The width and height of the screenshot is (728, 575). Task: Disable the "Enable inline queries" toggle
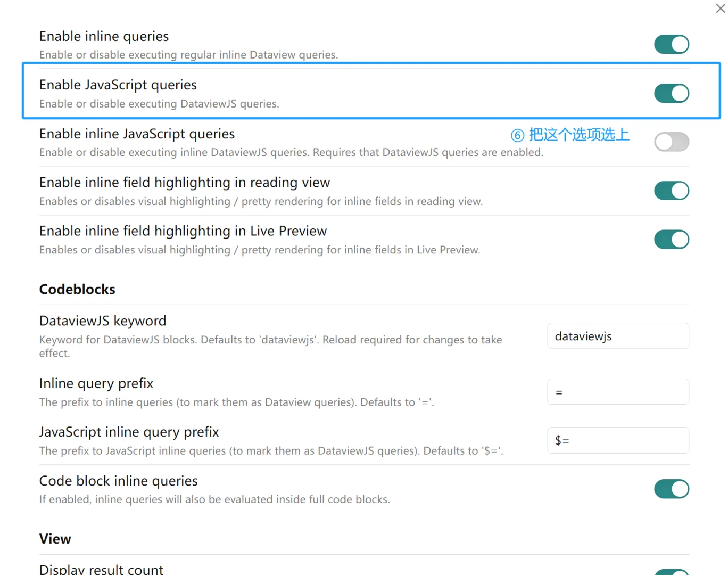pos(672,44)
